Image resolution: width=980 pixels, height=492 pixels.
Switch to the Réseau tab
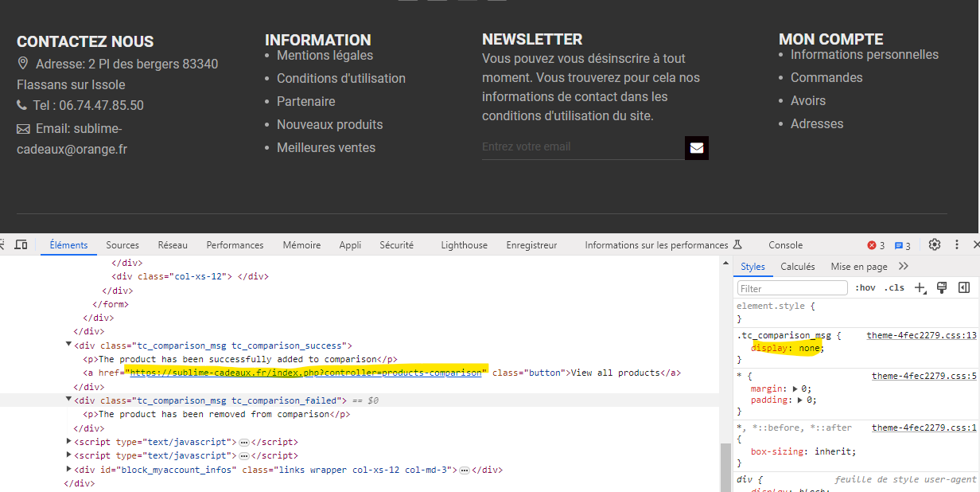click(x=173, y=245)
